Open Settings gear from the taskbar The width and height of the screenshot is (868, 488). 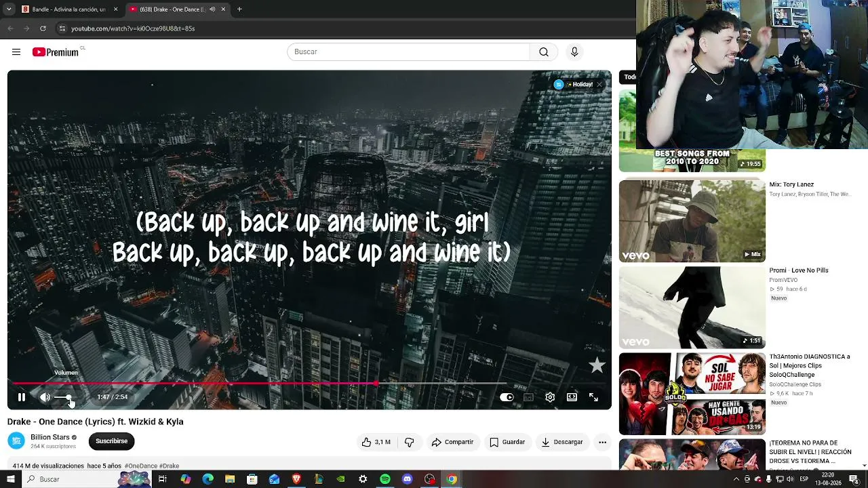coord(363,479)
